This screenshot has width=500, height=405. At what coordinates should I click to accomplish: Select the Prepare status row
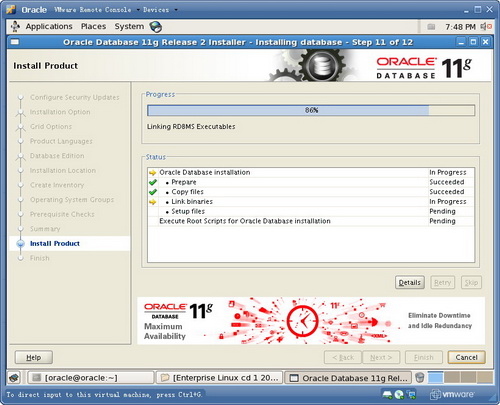(311, 182)
